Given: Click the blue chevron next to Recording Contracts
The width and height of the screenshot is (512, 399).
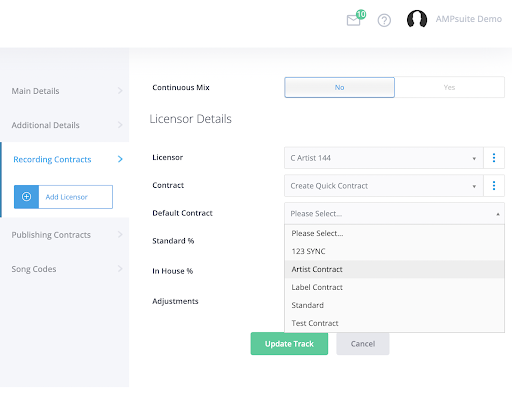Looking at the screenshot, I should pyautogui.click(x=120, y=159).
